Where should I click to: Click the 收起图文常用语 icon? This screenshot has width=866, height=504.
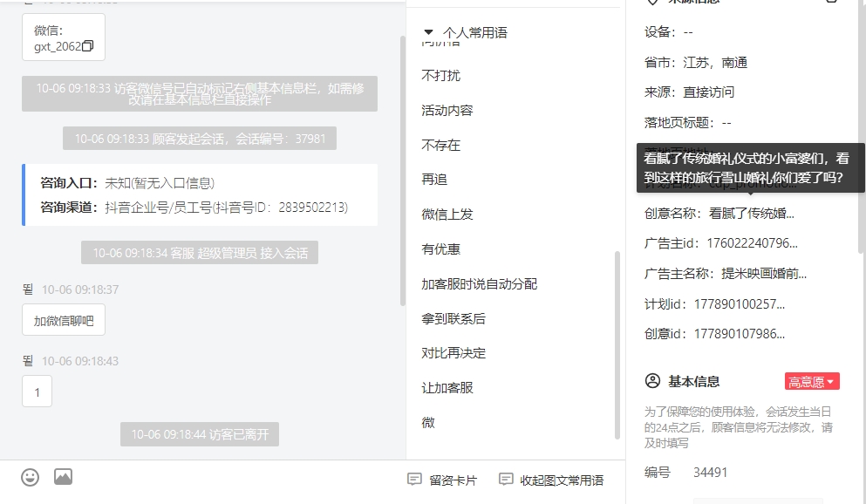click(506, 480)
